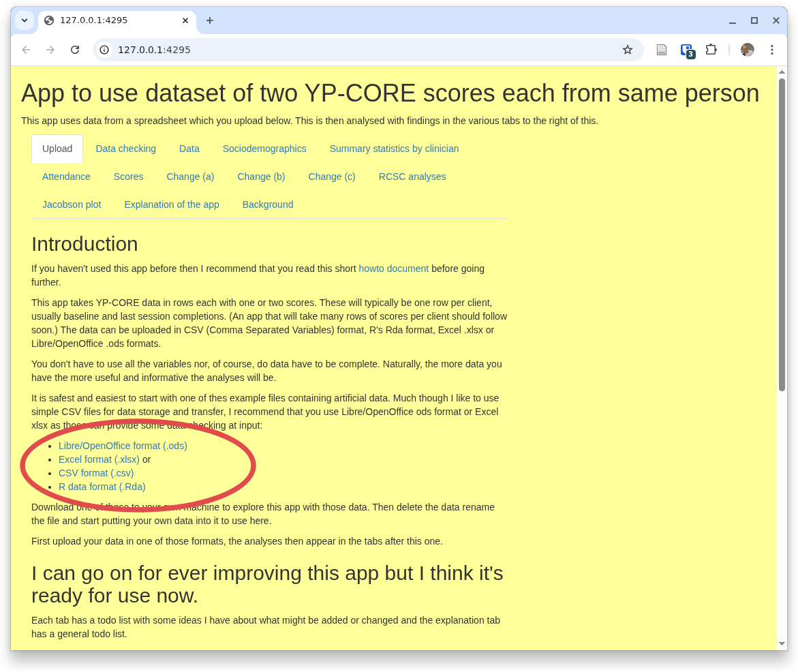Expand the tab search dropdown
Image resolution: width=798 pixels, height=672 pixels.
pyautogui.click(x=25, y=20)
